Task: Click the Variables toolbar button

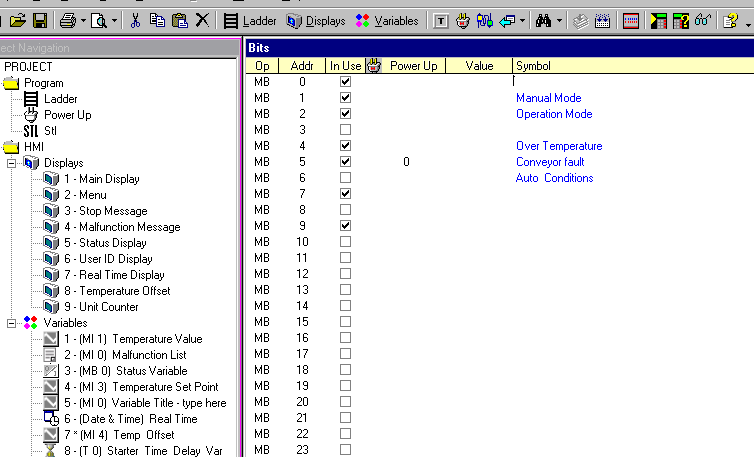Action: coord(387,20)
